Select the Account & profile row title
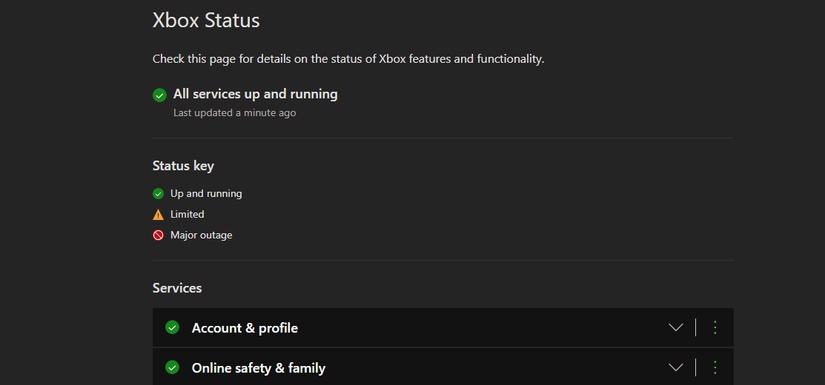This screenshot has width=825, height=385. [x=245, y=328]
